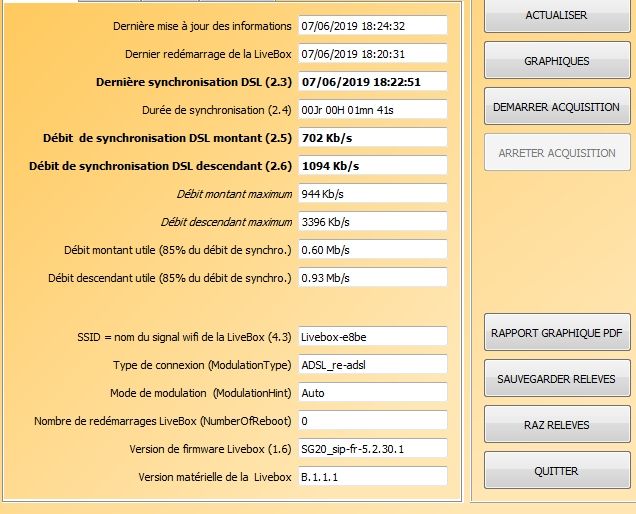Select the 0.93 Mb/s useful downstream field
This screenshot has width=636, height=514.
[373, 277]
